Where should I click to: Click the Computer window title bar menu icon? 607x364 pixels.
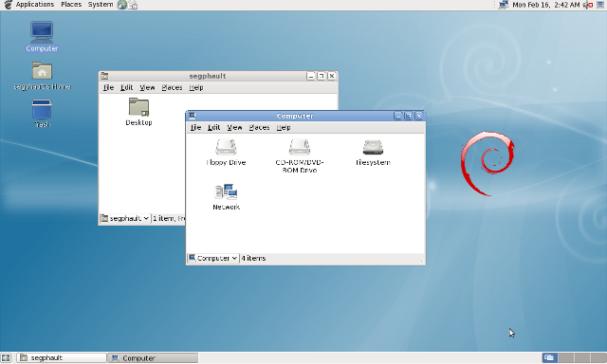click(x=193, y=116)
